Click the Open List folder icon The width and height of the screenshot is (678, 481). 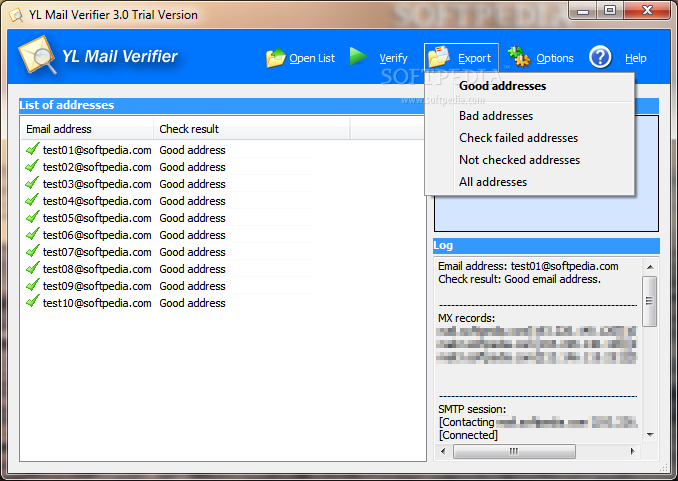pyautogui.click(x=276, y=58)
